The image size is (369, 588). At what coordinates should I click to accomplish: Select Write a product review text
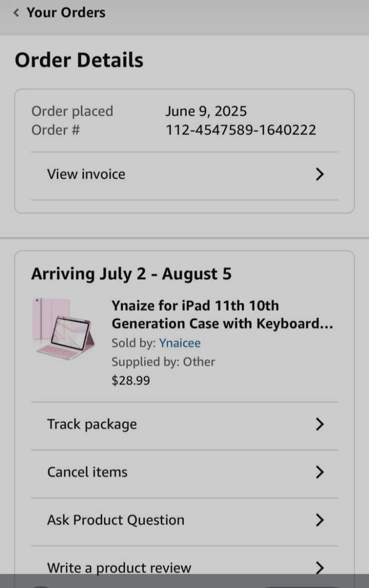119,567
